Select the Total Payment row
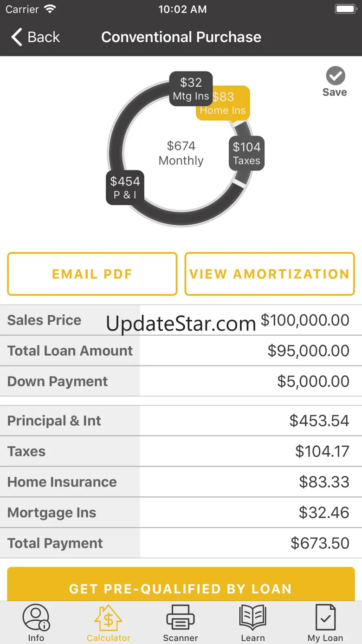The image size is (362, 644). click(x=181, y=543)
